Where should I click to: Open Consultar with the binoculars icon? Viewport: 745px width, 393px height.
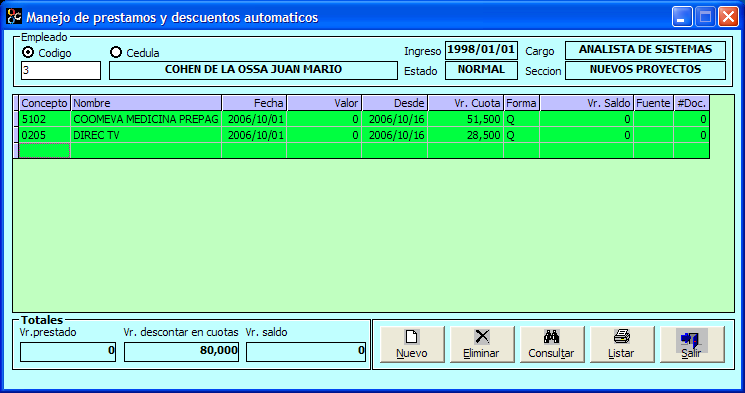[552, 344]
